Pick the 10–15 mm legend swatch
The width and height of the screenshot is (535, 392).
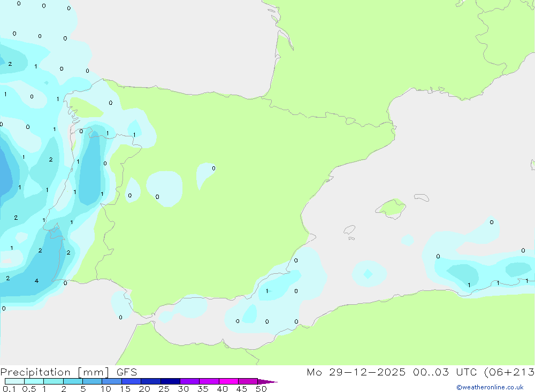(x=112, y=381)
